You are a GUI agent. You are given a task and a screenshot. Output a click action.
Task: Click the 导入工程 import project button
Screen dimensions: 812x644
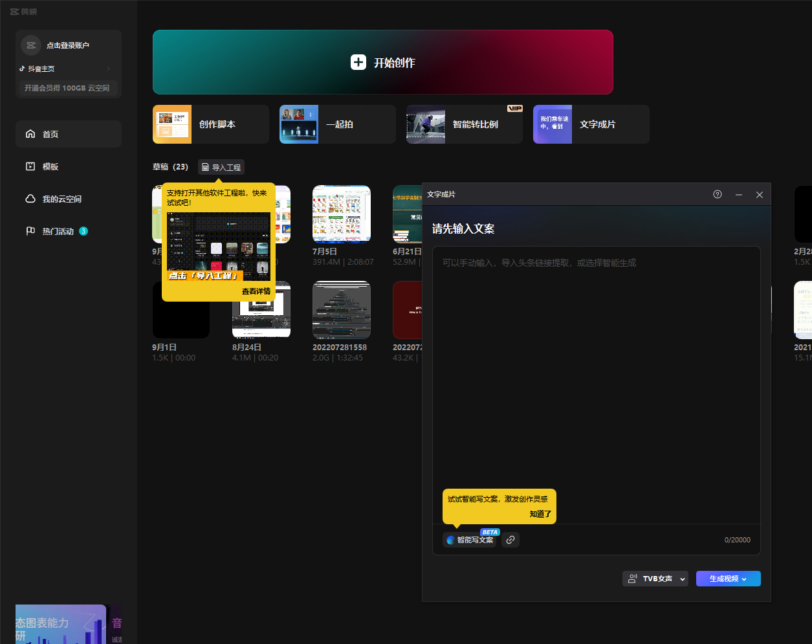click(x=221, y=167)
